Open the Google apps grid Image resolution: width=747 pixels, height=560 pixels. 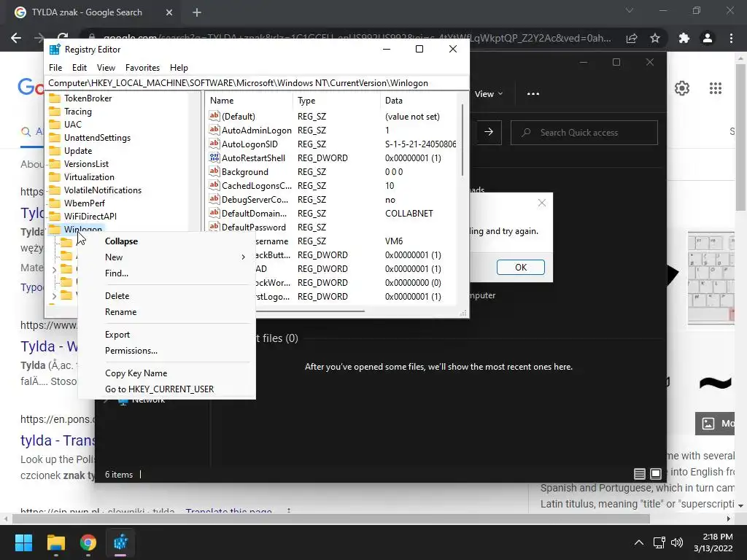[x=715, y=88]
